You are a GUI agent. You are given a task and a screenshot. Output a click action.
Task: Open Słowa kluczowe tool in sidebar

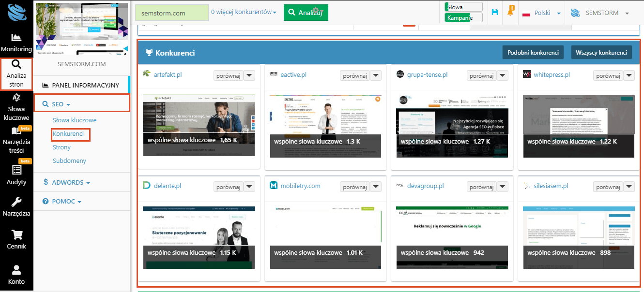pyautogui.click(x=16, y=107)
